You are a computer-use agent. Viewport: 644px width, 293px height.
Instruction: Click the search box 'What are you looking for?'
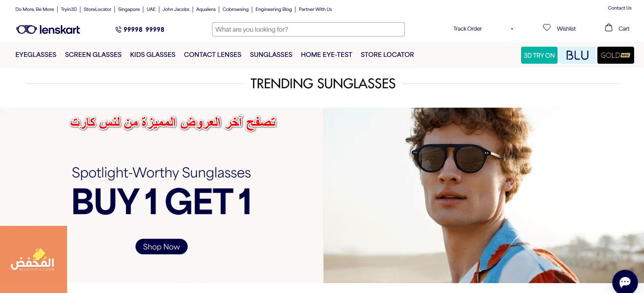pos(308,29)
